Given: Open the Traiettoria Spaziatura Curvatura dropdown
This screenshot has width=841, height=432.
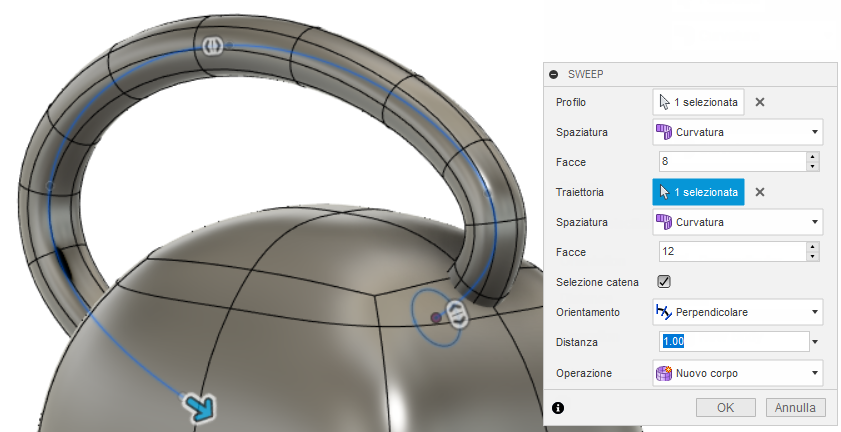Looking at the screenshot, I should tap(737, 222).
